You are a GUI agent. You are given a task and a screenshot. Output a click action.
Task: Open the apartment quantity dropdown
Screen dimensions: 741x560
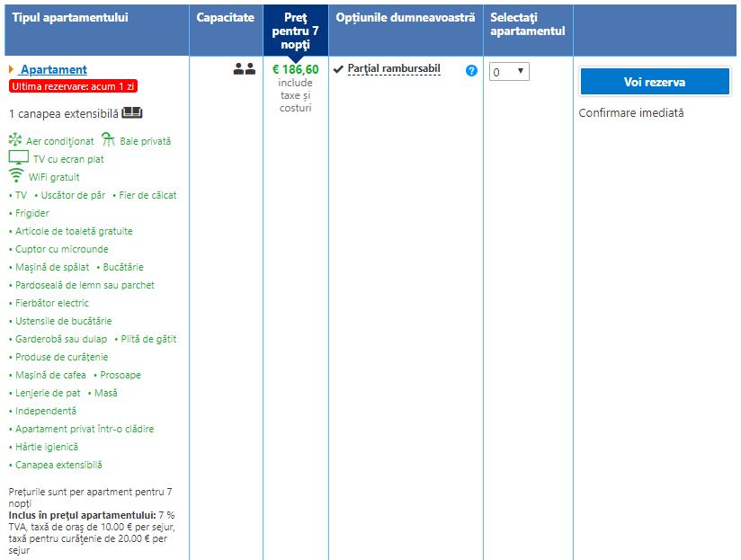(509, 72)
